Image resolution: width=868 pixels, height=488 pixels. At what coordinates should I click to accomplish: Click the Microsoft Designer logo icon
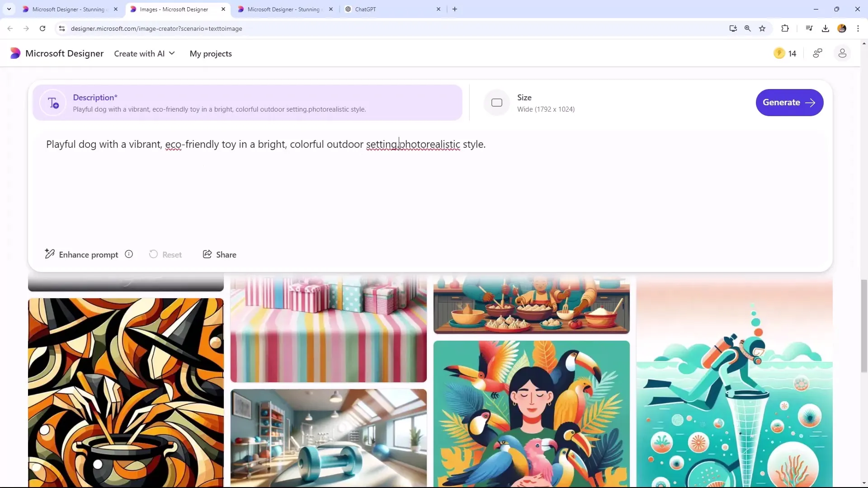pyautogui.click(x=15, y=53)
